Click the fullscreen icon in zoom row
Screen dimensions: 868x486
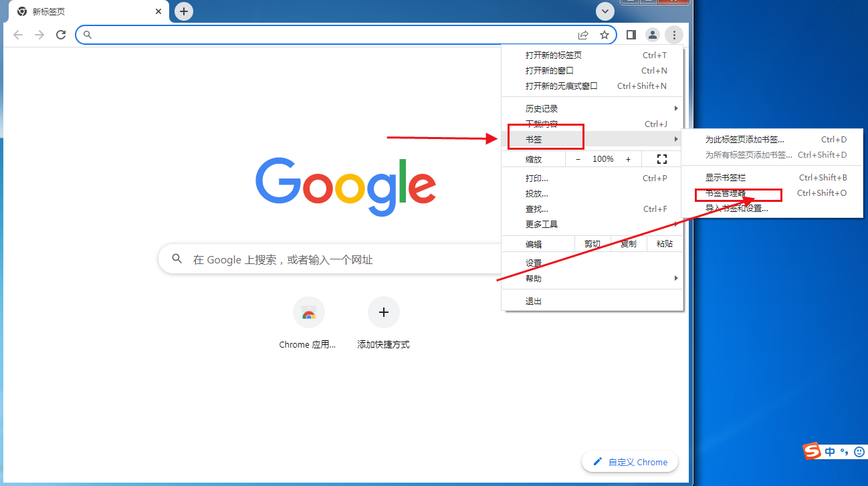coord(662,159)
